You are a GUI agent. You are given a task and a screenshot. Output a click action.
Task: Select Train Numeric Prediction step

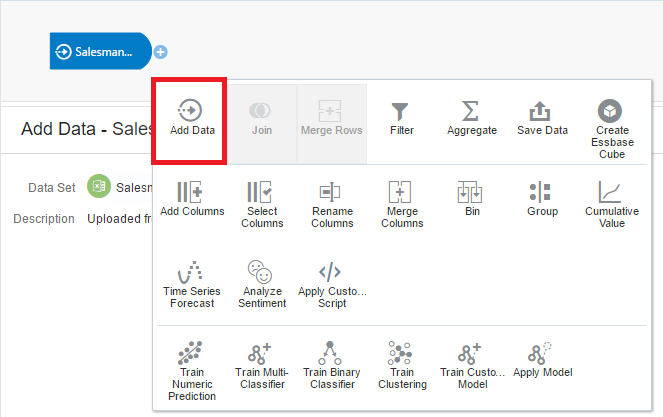pyautogui.click(x=192, y=371)
